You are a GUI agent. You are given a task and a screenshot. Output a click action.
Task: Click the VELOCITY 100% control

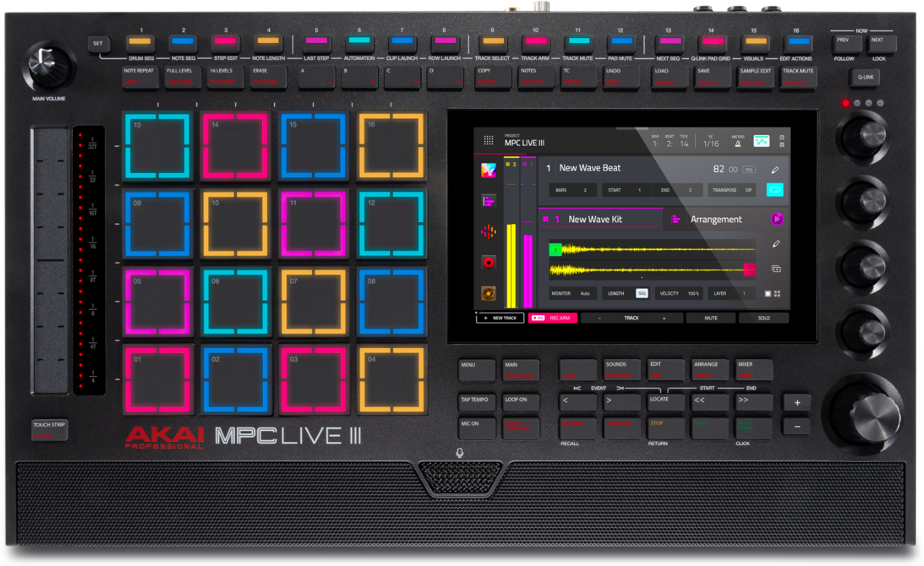tap(679, 294)
